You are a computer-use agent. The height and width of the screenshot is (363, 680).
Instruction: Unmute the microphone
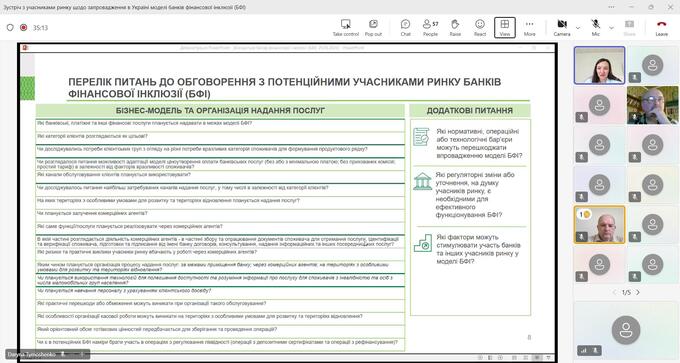(596, 28)
